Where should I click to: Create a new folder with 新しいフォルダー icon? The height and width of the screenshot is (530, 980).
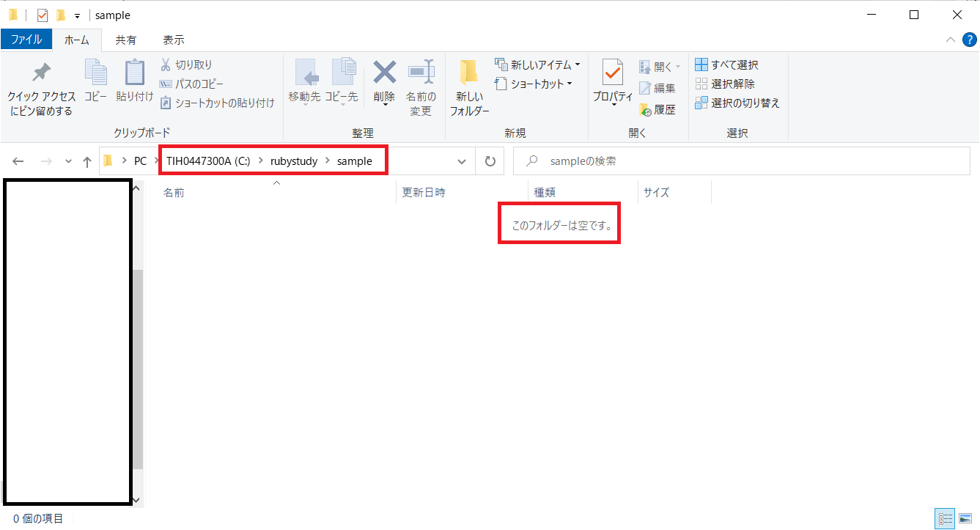(x=469, y=73)
